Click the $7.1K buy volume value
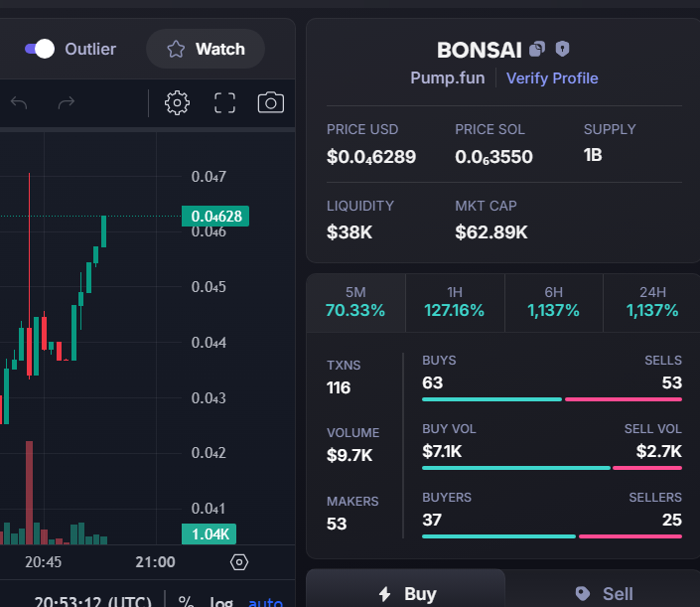Viewport: 700px width, 607px height. [x=442, y=451]
